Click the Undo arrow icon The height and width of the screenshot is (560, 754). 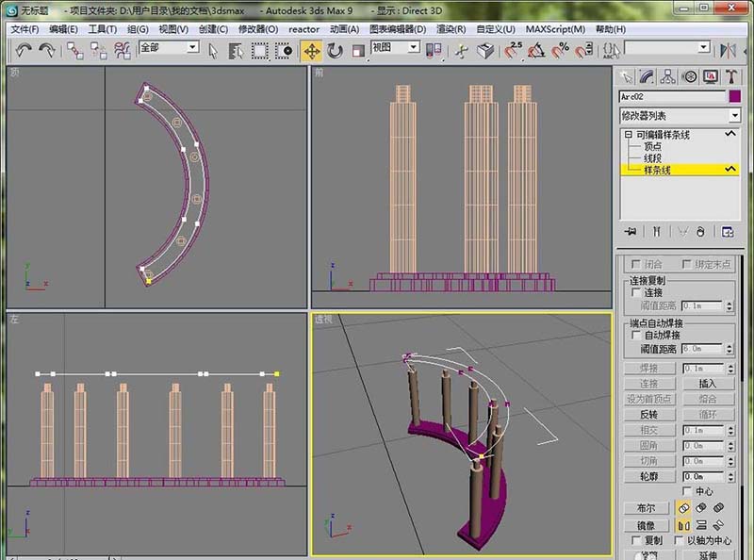click(x=23, y=50)
